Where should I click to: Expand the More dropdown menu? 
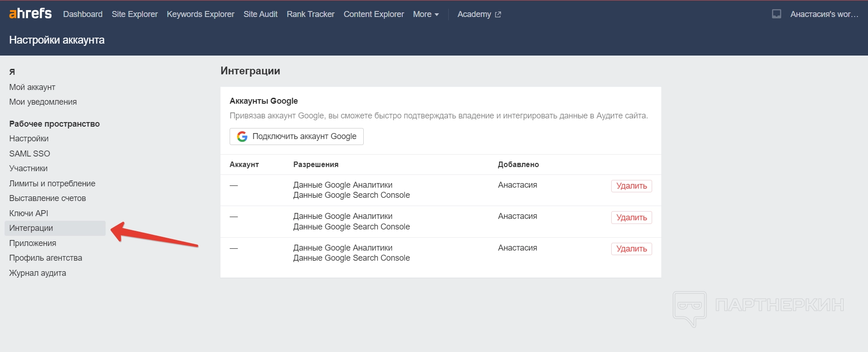(426, 14)
